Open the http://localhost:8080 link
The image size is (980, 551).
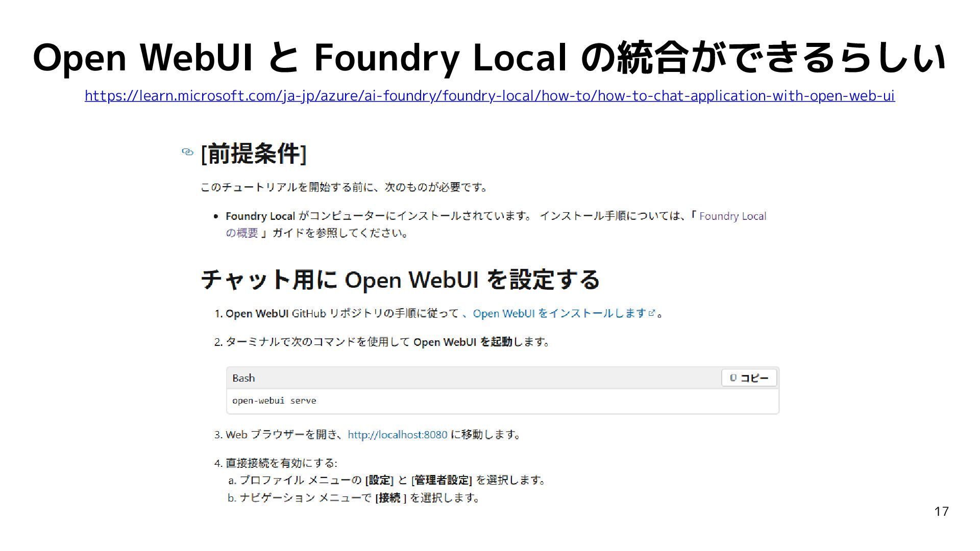click(397, 435)
